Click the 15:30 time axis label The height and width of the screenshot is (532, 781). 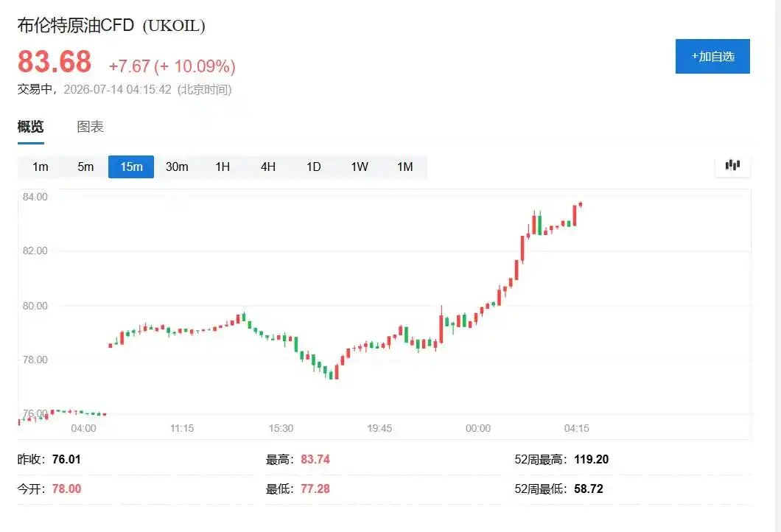[281, 428]
